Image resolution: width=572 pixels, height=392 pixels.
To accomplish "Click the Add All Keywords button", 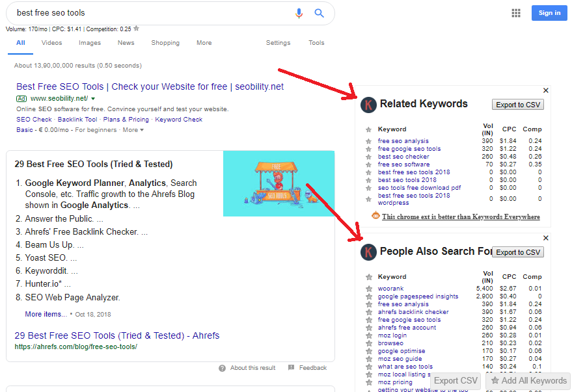I will pos(529,381).
